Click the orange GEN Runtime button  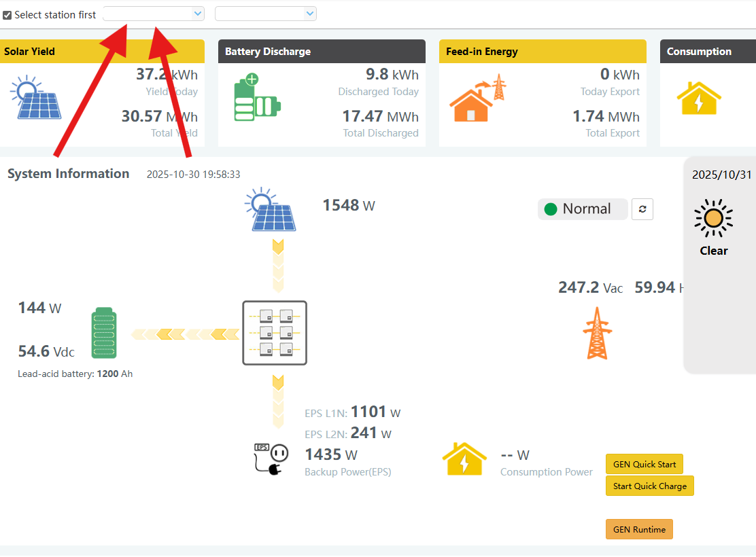tap(639, 529)
